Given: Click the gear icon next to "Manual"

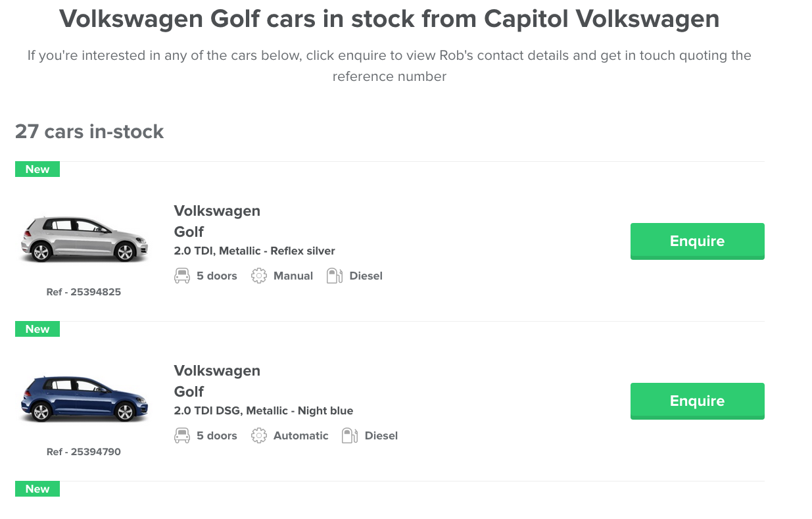Looking at the screenshot, I should pos(259,276).
